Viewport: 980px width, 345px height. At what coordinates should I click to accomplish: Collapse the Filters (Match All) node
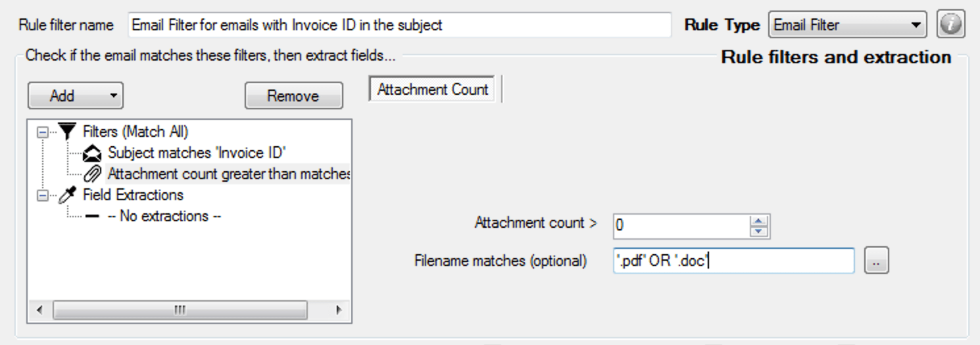[x=41, y=131]
